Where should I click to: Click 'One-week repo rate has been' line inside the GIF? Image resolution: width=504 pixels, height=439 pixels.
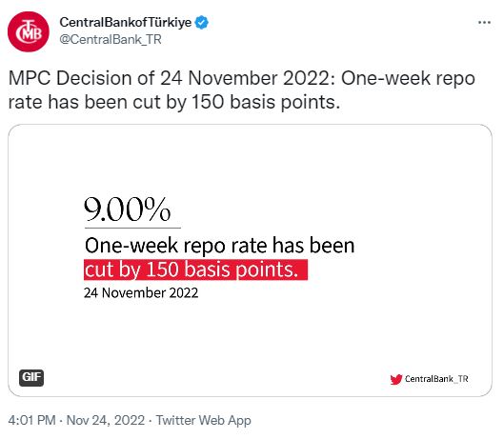pos(219,245)
